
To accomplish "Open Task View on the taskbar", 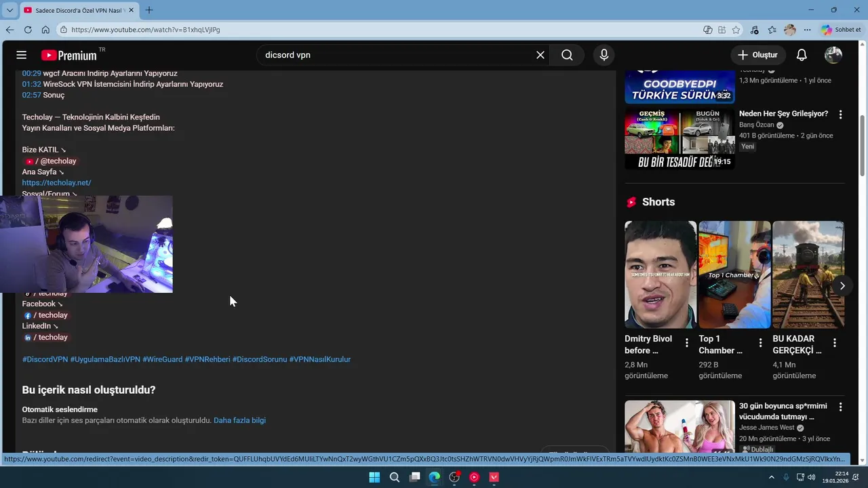I will click(x=414, y=477).
